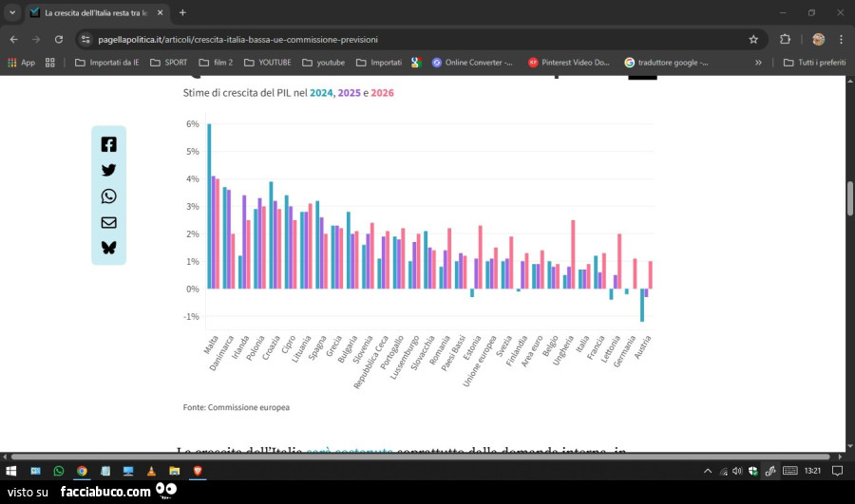This screenshot has height=504, width=855.
Task: Share article on Facebook
Action: coord(108,144)
